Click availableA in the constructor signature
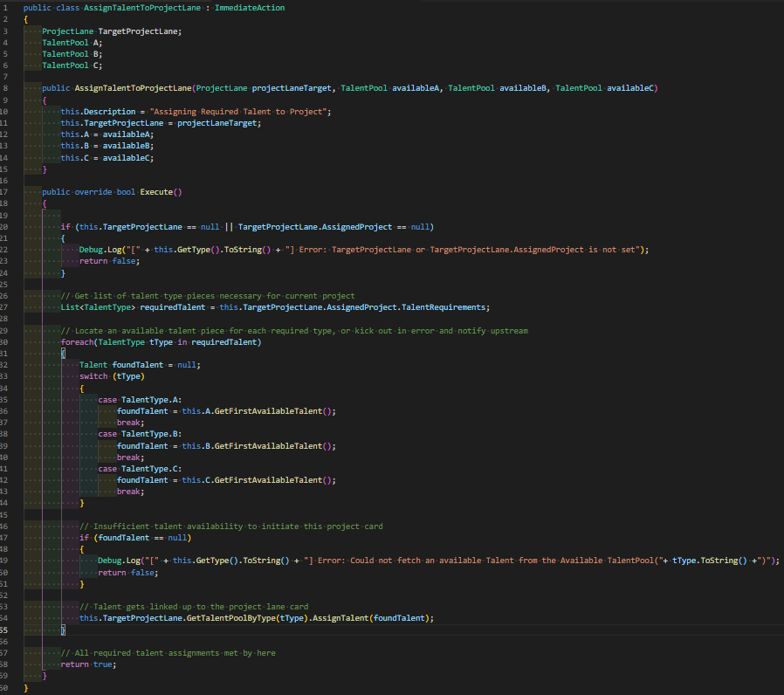 (x=416, y=88)
